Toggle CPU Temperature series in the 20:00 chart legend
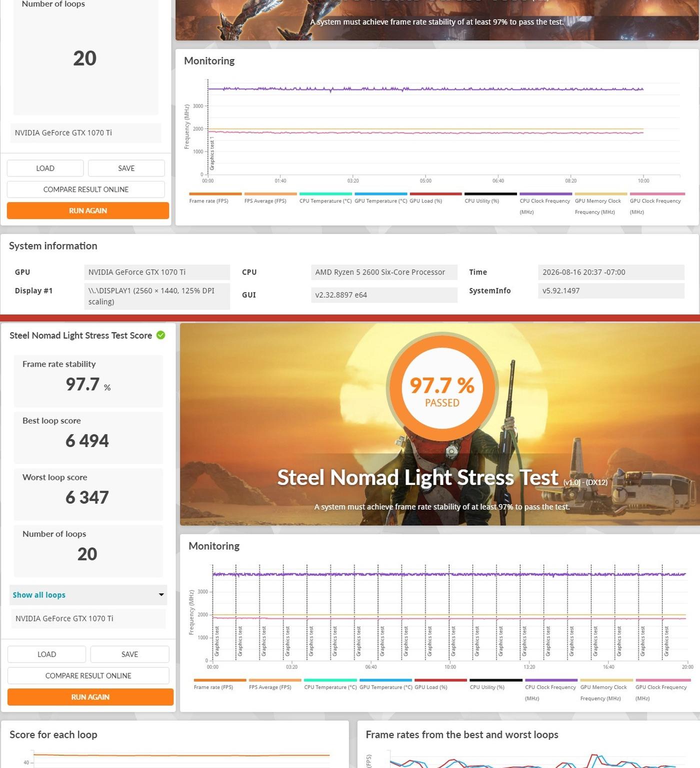Viewport: 700px width, 768px height. [330, 684]
